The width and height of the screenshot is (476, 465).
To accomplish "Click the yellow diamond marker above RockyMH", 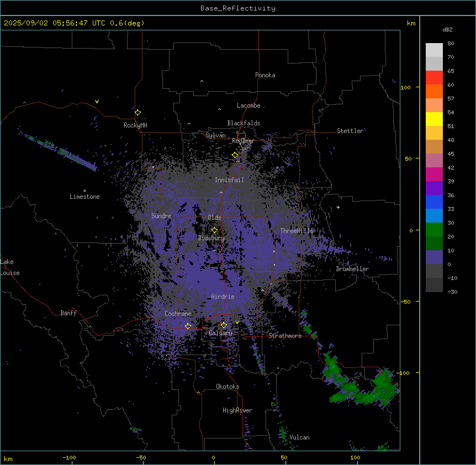I will point(137,112).
